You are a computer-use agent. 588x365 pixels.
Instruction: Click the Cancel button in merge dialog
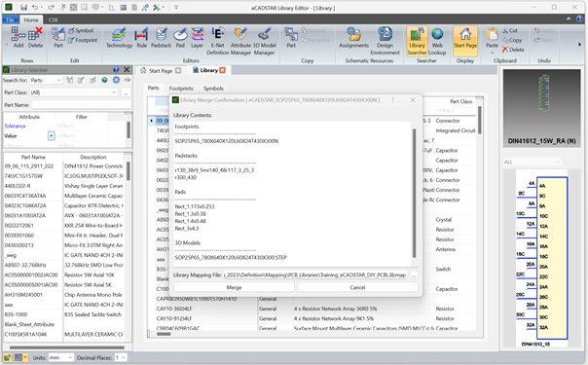click(x=357, y=287)
